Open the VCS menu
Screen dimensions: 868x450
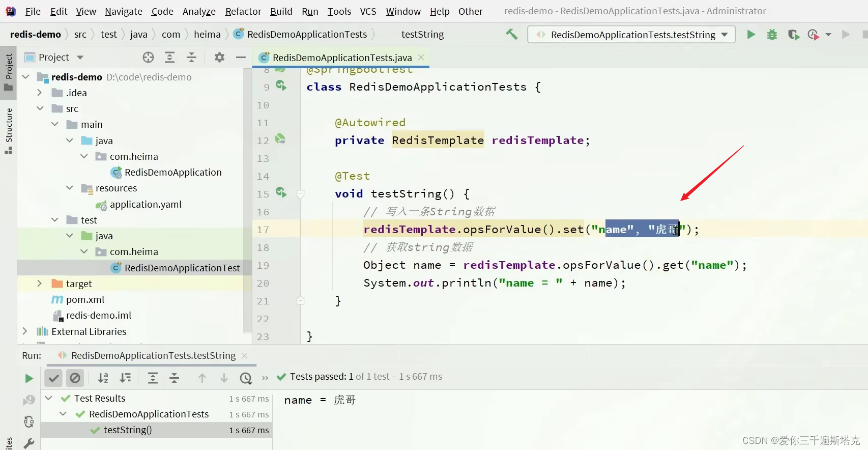(x=368, y=11)
